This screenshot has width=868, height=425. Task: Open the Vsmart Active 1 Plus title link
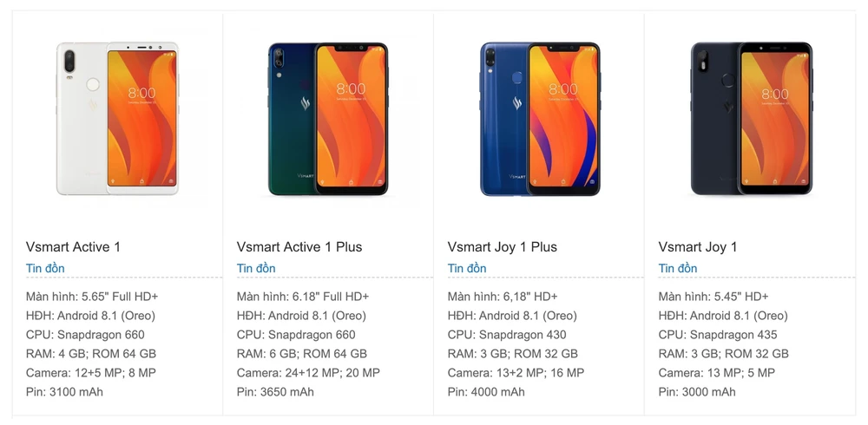point(299,247)
